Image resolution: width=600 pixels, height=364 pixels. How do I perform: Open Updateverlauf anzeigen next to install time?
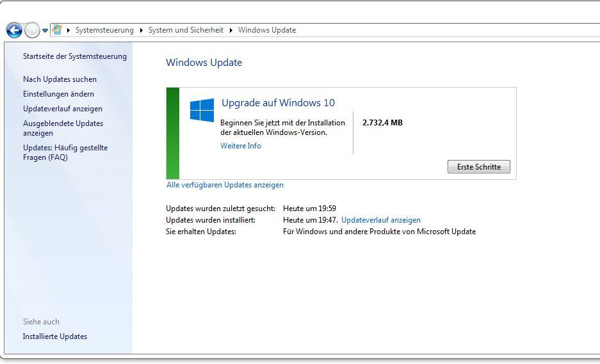point(381,220)
